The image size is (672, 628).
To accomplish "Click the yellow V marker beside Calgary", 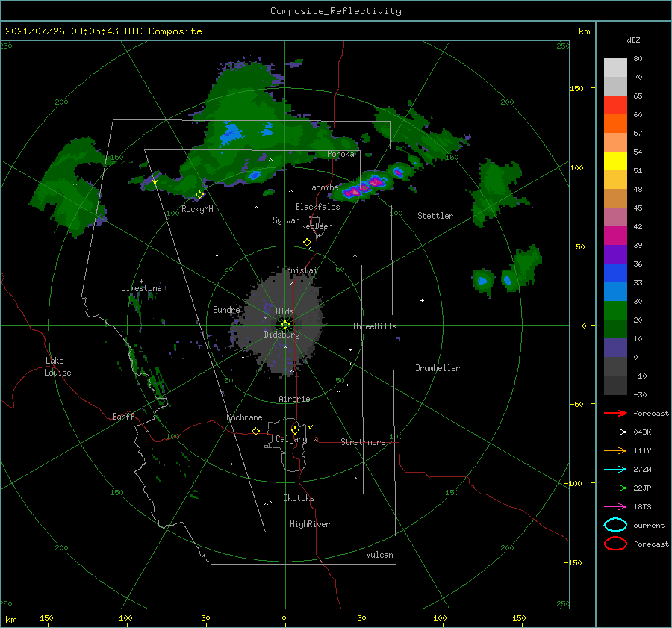I will point(310,427).
